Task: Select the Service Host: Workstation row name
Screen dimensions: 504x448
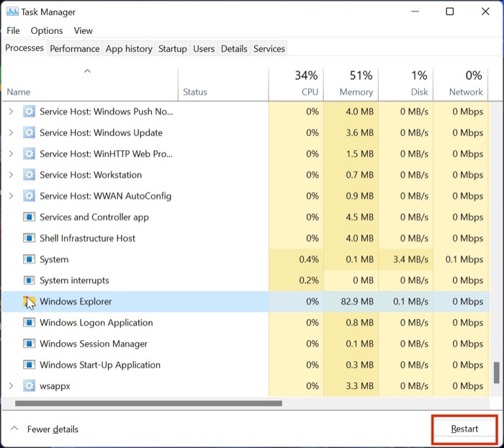Action: [91, 174]
